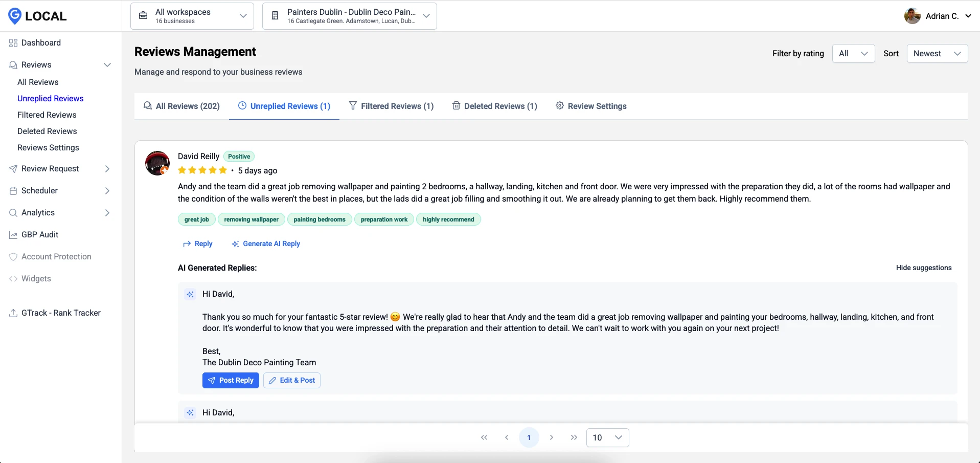Select the Account Protection shield icon
The image size is (980, 463).
click(13, 256)
